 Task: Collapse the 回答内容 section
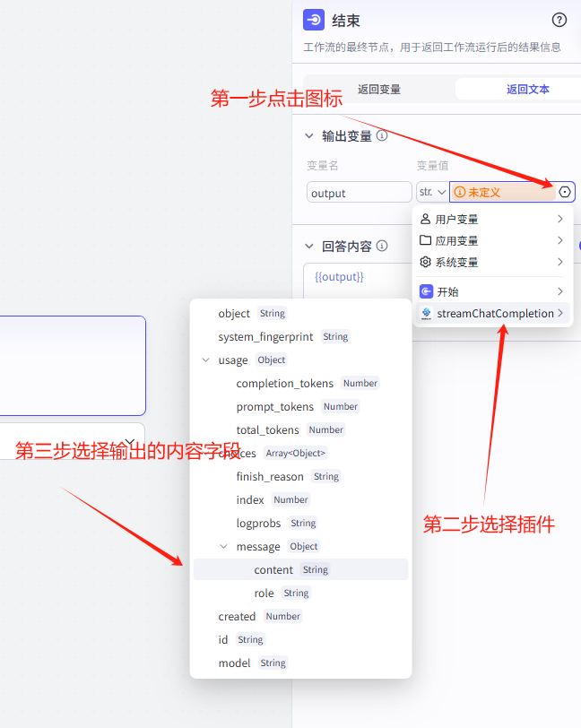[308, 246]
